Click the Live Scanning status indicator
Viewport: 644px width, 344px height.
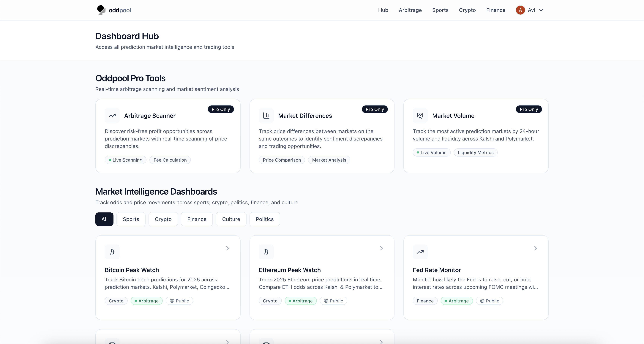[125, 160]
